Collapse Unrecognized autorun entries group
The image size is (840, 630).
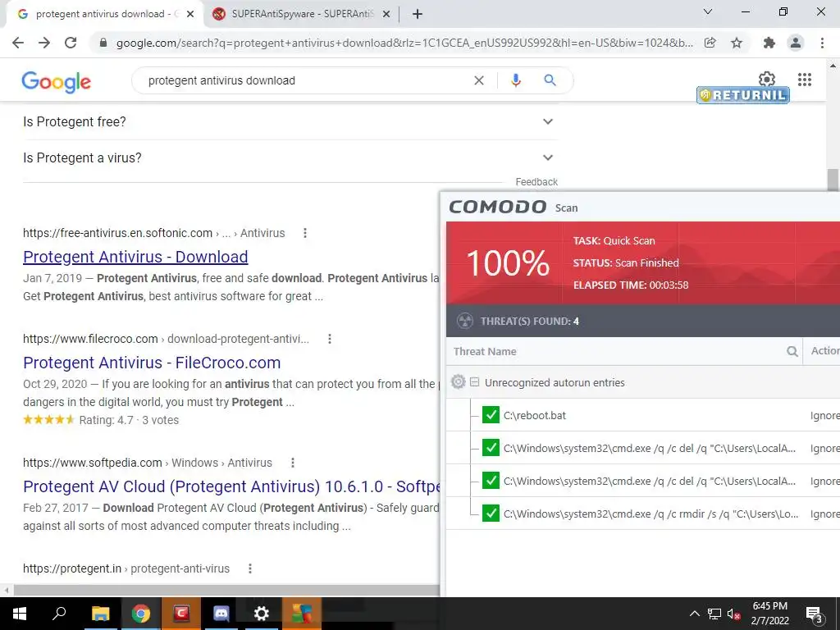[x=474, y=382]
